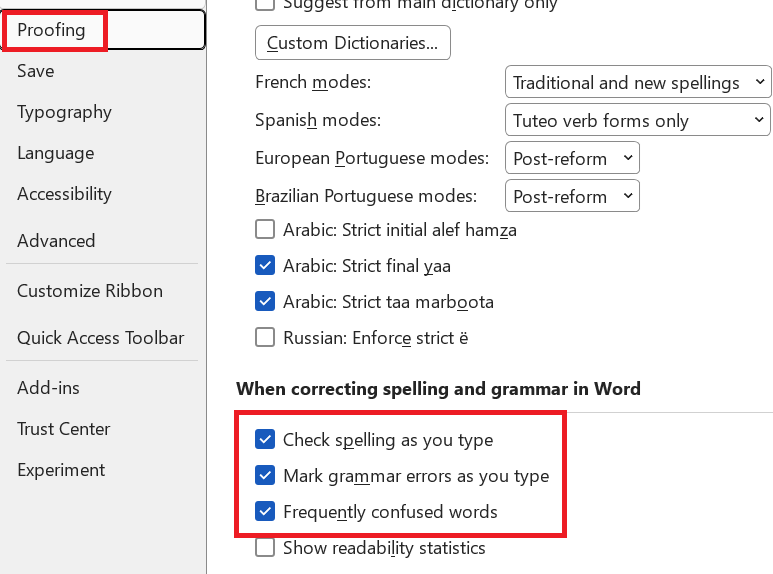Click the Custom Dictionaries button
Viewport: 773px width, 574px height.
[x=352, y=43]
